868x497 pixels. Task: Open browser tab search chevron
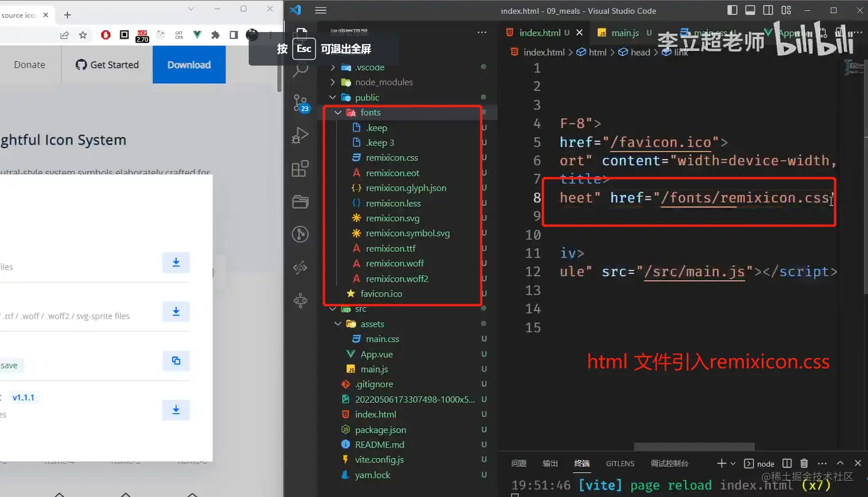pos(191,9)
